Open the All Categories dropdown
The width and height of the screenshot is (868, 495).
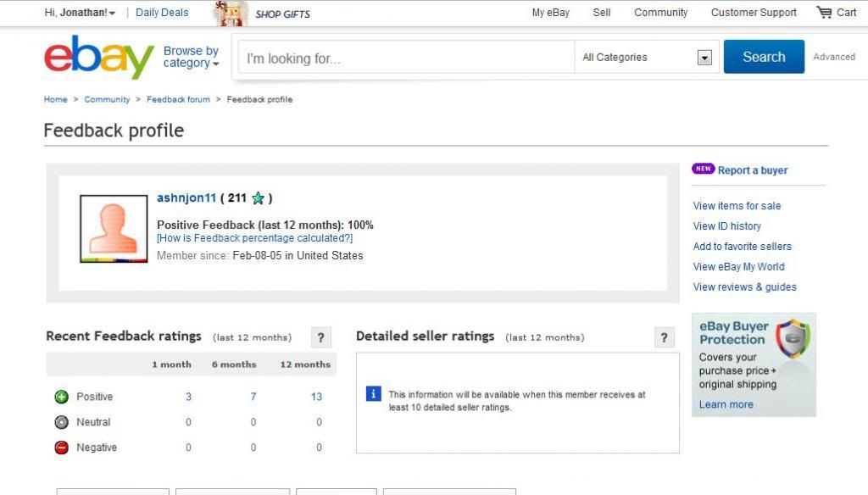(647, 57)
